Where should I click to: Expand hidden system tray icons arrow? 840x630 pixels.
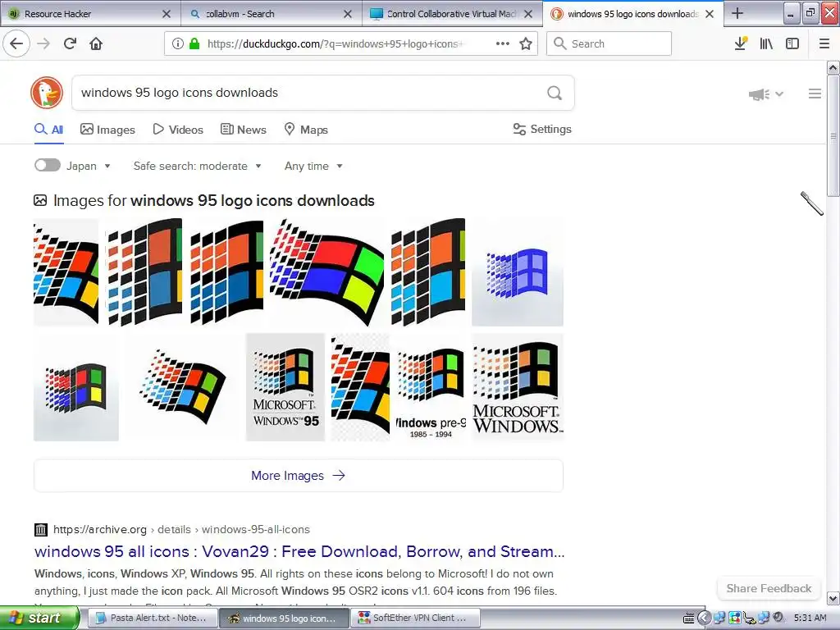[x=704, y=619]
